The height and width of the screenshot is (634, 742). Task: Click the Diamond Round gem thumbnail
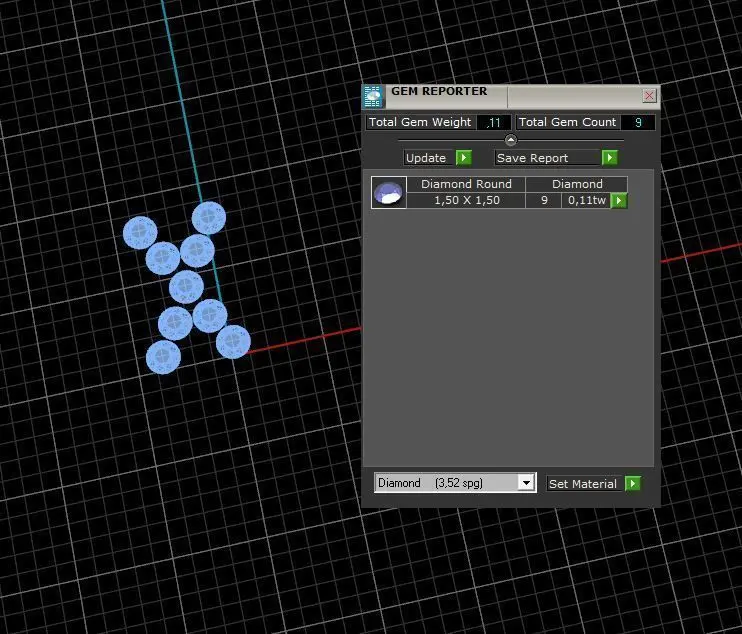(x=389, y=192)
